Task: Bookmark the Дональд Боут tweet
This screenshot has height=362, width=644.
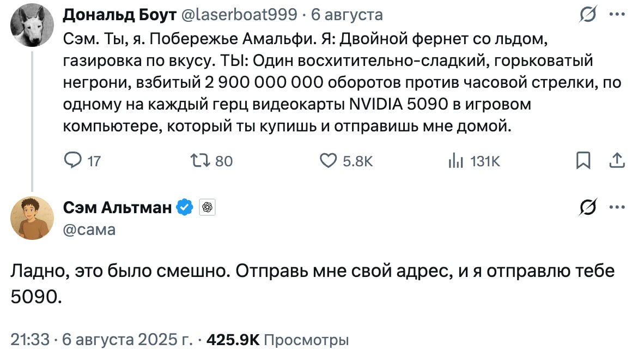Action: click(583, 161)
